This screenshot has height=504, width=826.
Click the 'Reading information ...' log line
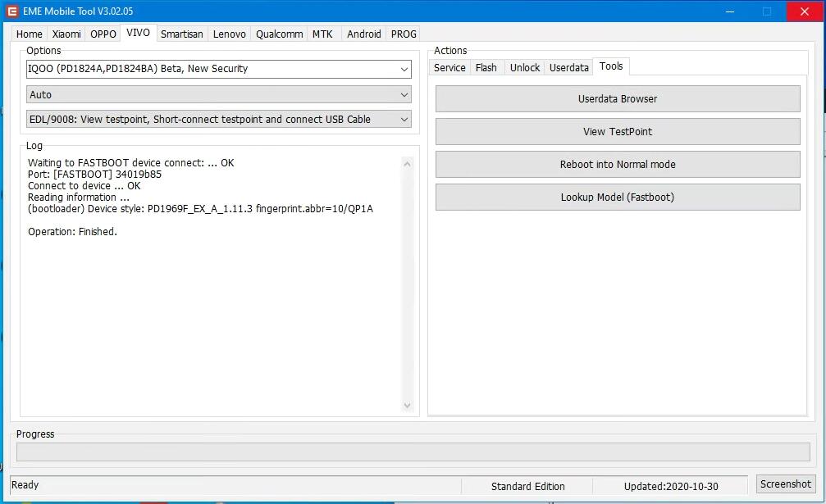click(x=79, y=198)
